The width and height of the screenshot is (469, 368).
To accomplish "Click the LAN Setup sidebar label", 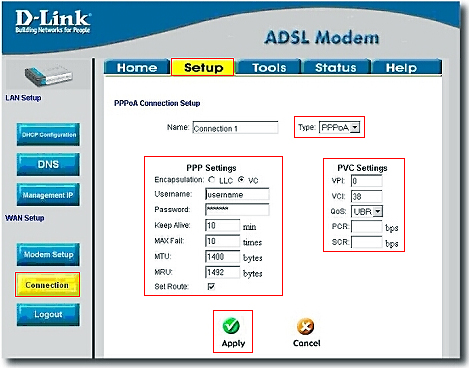I will coord(23,98).
